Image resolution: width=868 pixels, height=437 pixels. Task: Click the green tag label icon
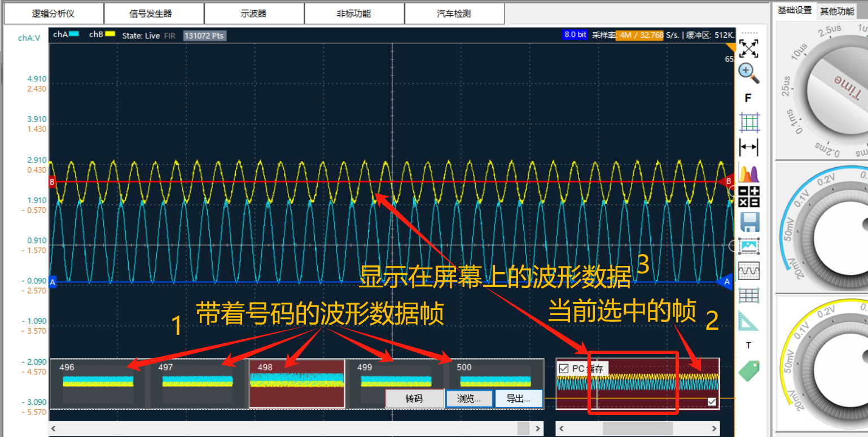pos(749,370)
